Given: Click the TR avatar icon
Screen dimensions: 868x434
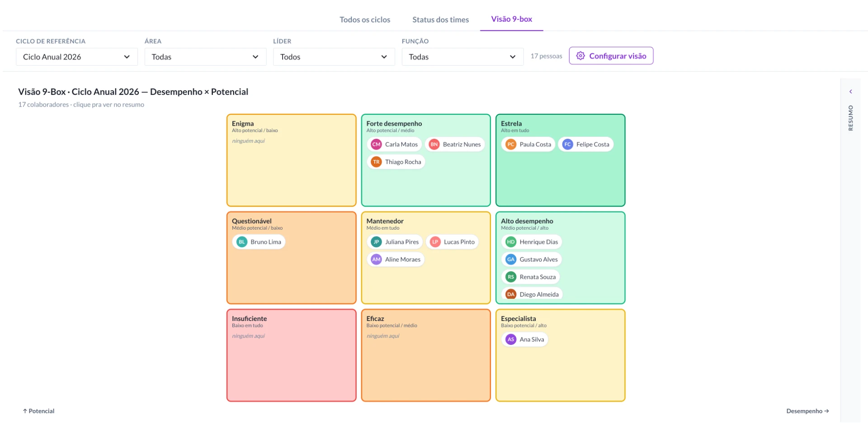Looking at the screenshot, I should (x=376, y=162).
